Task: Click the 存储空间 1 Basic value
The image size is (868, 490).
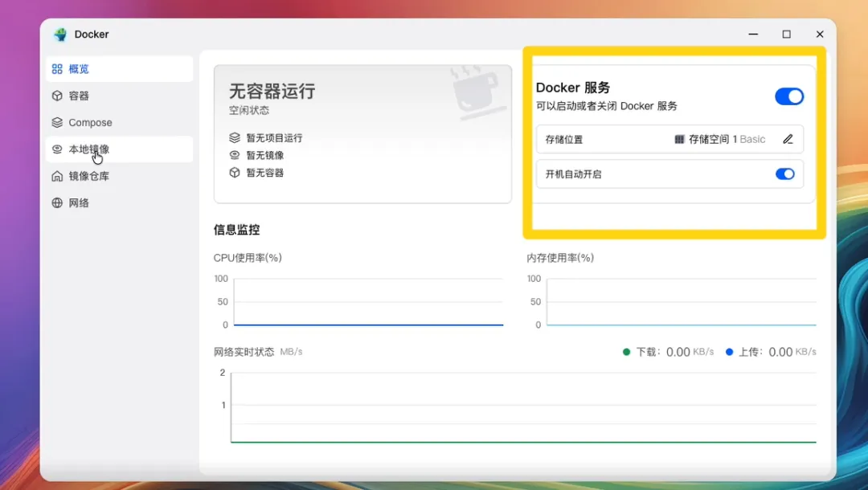Action: 727,139
